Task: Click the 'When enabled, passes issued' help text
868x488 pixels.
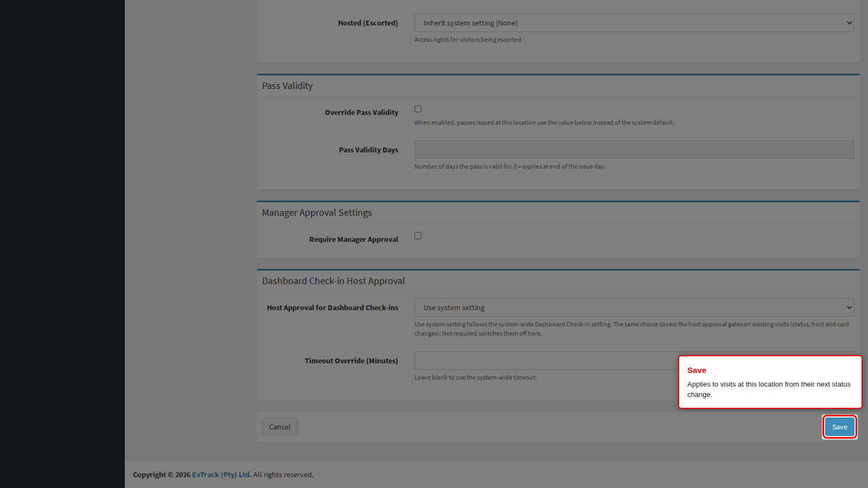Action: 544,123
